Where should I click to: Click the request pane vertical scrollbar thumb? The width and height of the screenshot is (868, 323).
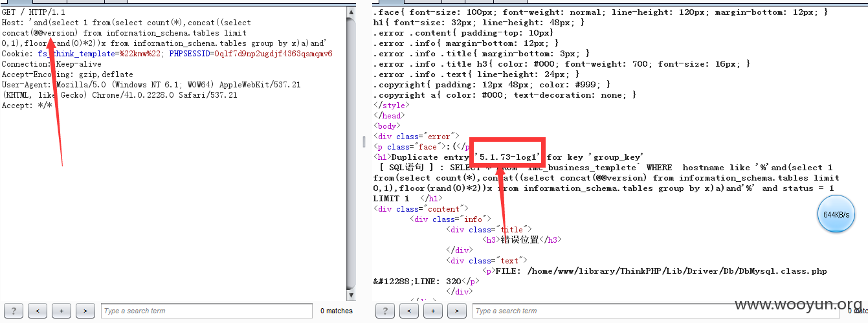(x=351, y=154)
